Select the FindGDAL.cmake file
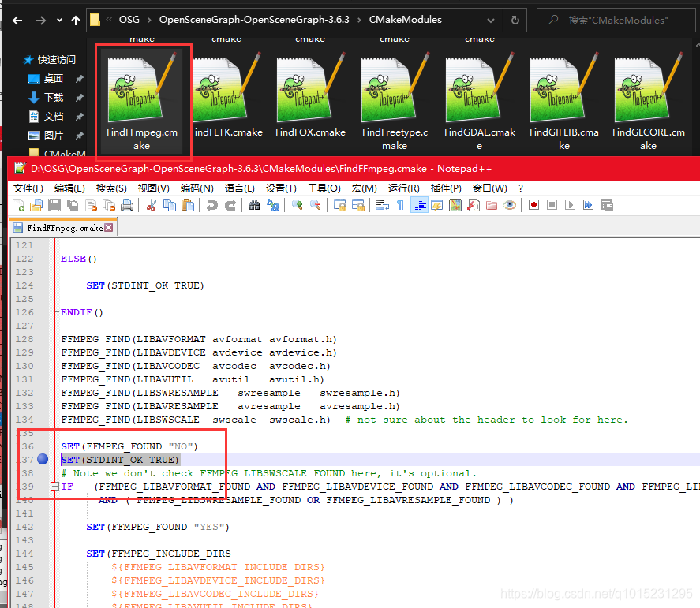700x608 pixels. 480,102
